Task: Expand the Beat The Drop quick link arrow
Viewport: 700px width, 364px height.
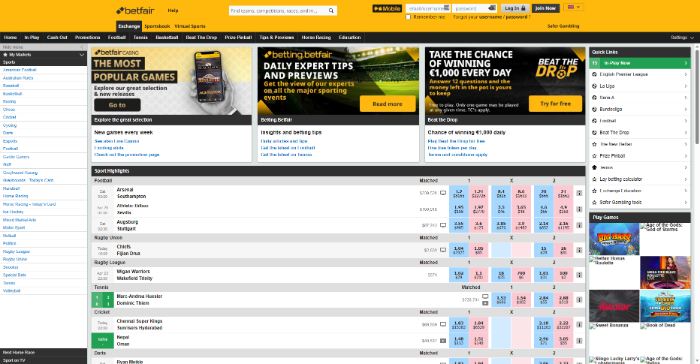Action: click(x=686, y=132)
